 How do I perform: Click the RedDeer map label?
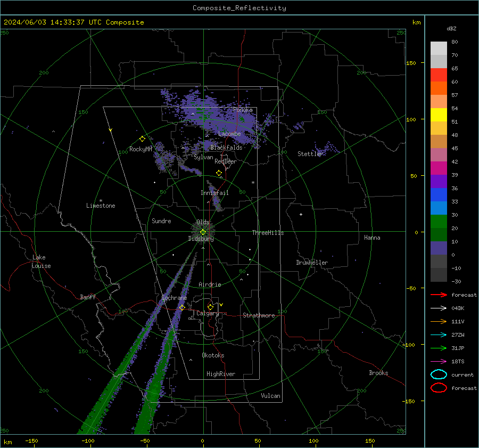click(x=226, y=161)
